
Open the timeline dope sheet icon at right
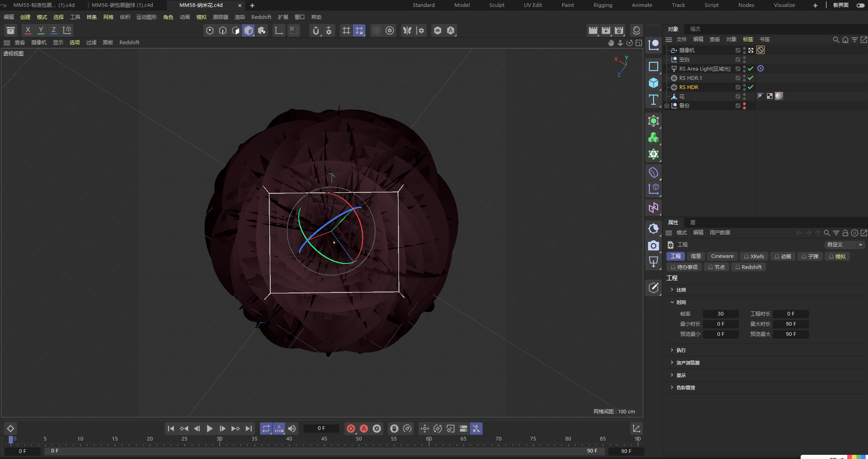point(636,429)
